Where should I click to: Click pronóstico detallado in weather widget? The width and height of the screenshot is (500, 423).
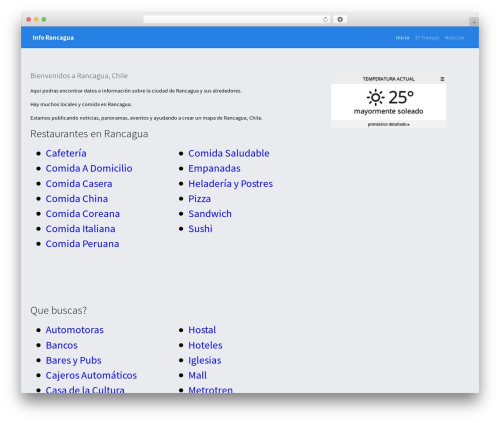click(x=388, y=124)
